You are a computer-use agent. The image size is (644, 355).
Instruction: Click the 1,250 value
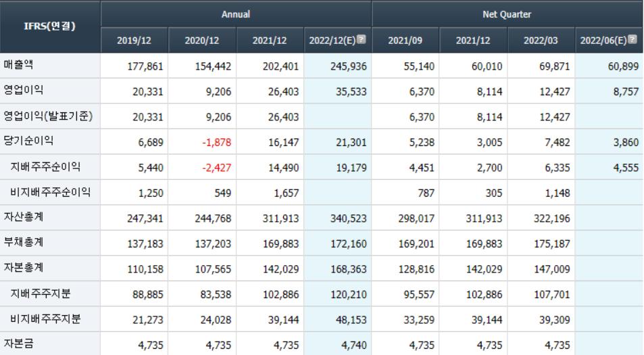click(151, 193)
